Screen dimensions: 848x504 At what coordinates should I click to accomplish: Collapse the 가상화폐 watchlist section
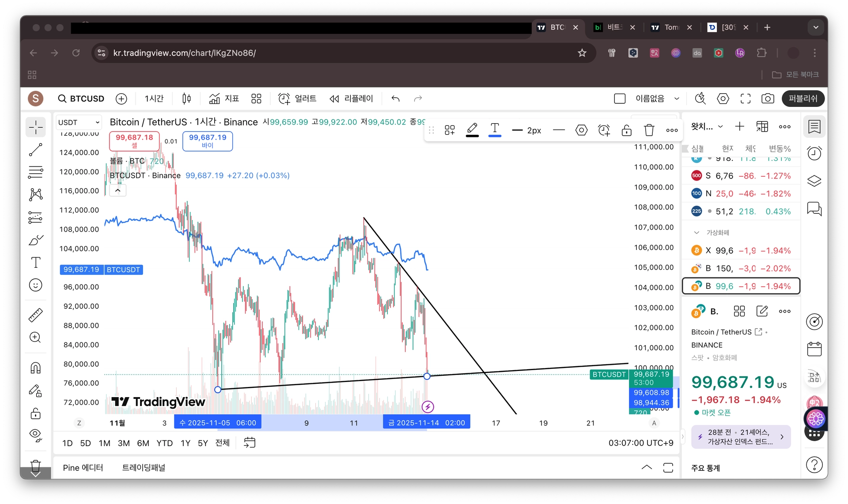click(697, 232)
